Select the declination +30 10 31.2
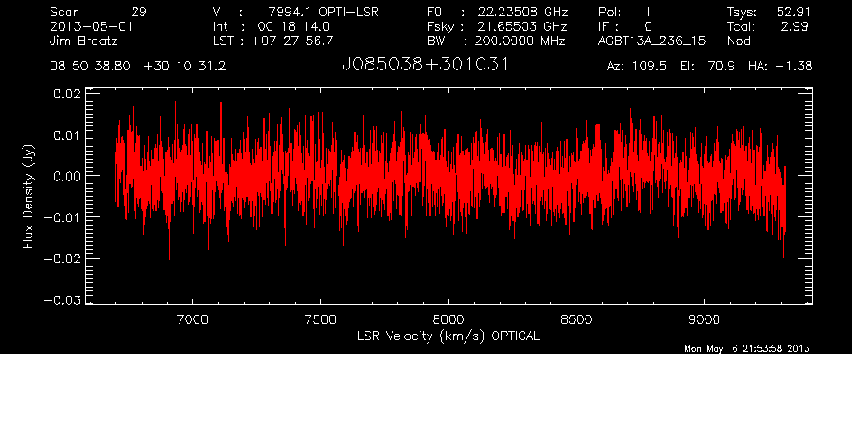 [x=185, y=67]
